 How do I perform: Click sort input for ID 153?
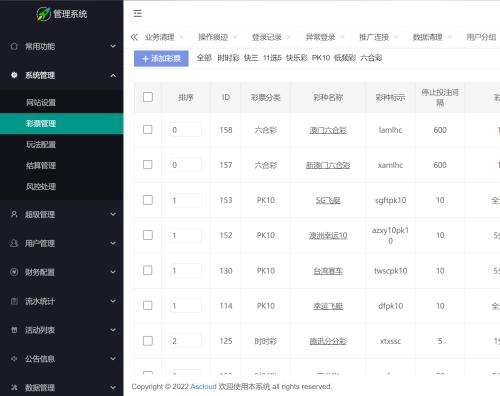186,200
